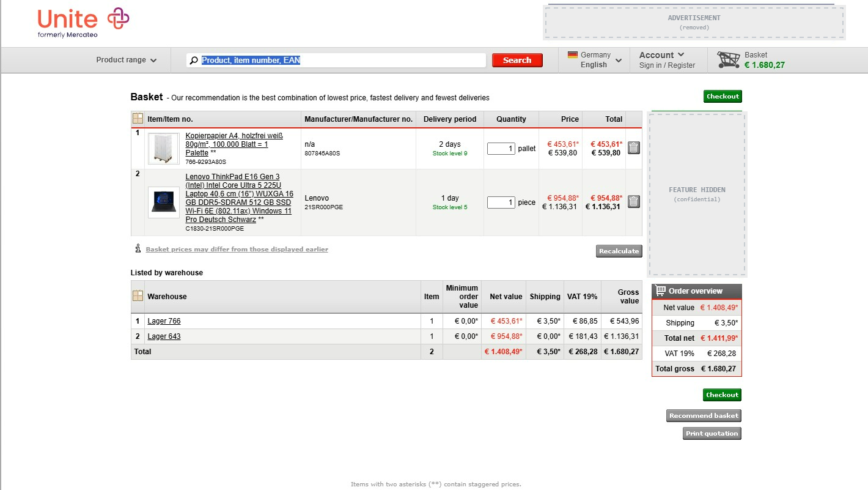Image resolution: width=868 pixels, height=490 pixels.
Task: Click the product search input field
Action: tap(336, 60)
